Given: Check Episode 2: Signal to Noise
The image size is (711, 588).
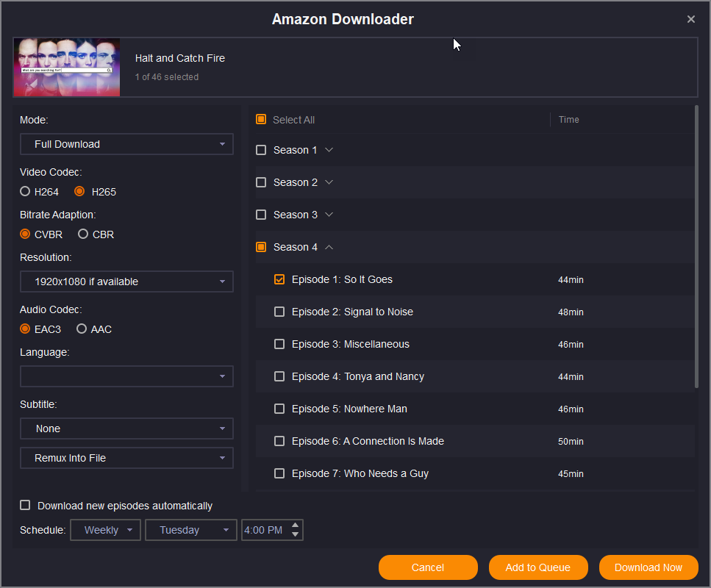Looking at the screenshot, I should pyautogui.click(x=279, y=312).
